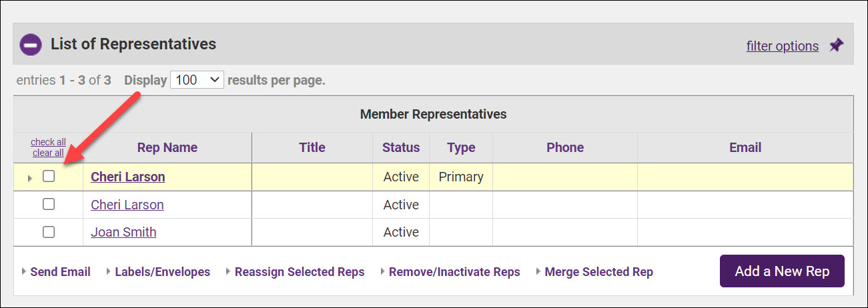Open filter options link
The image size is (868, 308).
coord(782,46)
